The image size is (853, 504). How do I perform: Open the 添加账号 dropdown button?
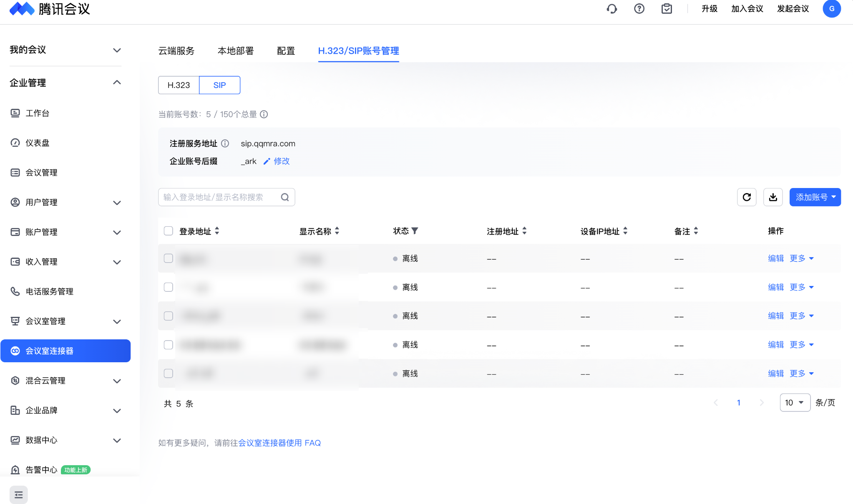(x=815, y=197)
